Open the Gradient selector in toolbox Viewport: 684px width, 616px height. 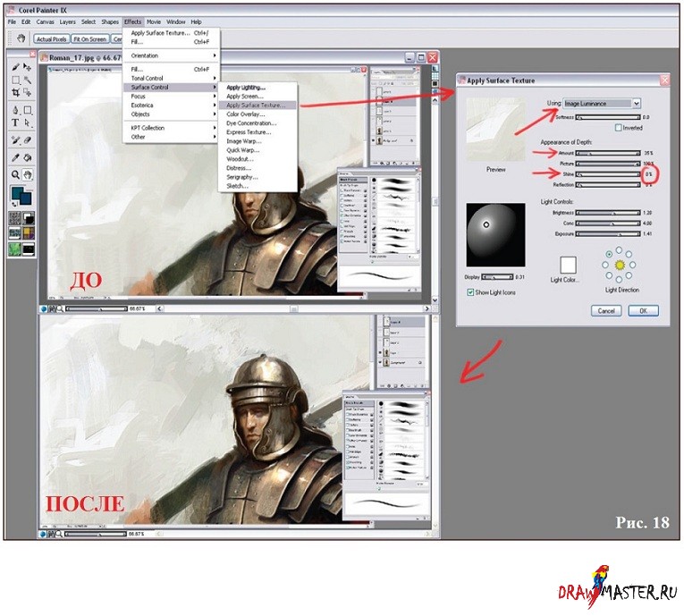(x=29, y=218)
